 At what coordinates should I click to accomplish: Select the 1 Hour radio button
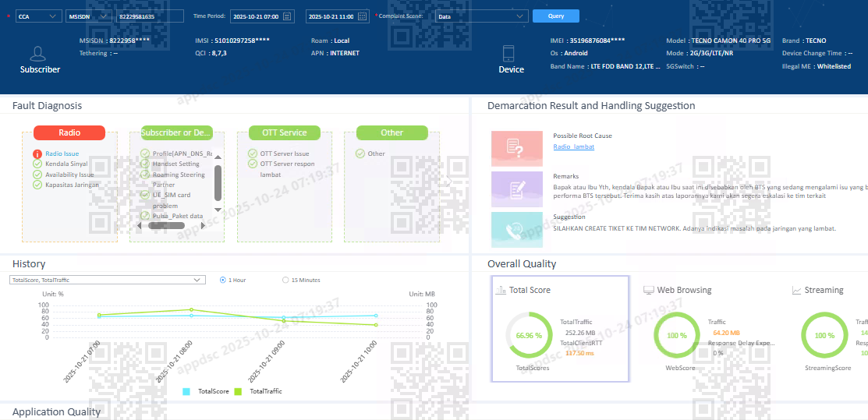coord(223,280)
